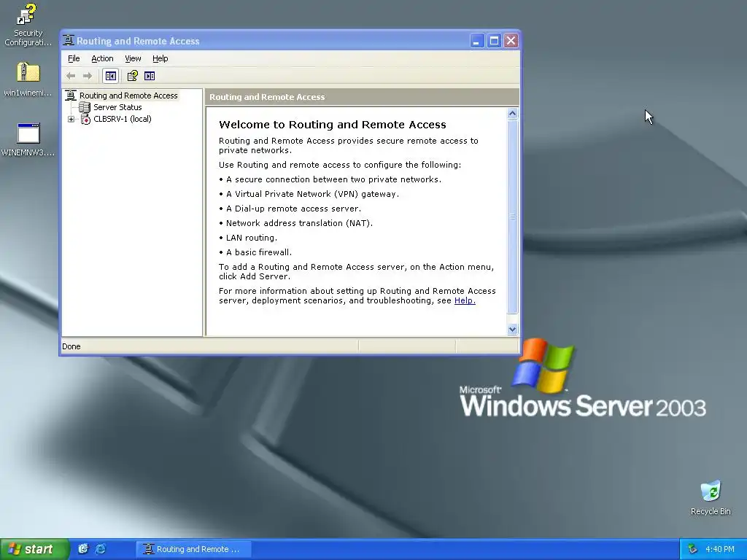
Task: Click the Done status bar text
Action: tap(71, 346)
